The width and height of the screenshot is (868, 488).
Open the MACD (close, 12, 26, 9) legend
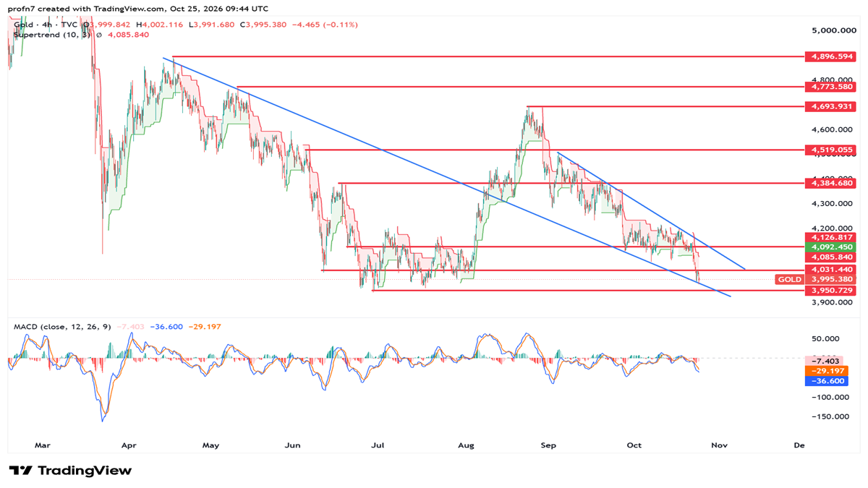63,327
